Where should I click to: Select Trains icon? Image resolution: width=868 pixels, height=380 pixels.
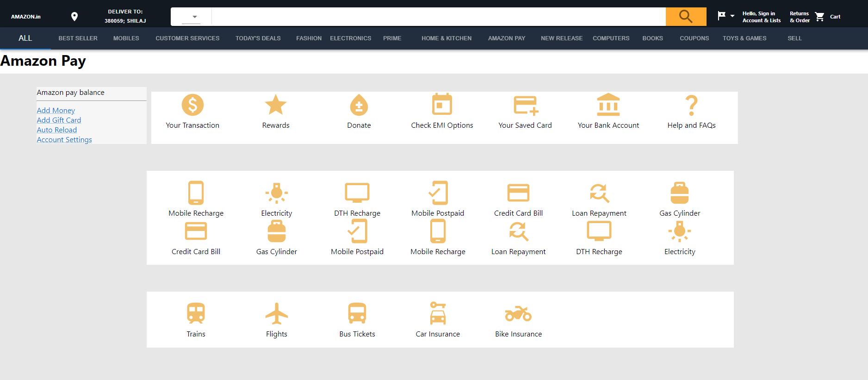(x=196, y=313)
